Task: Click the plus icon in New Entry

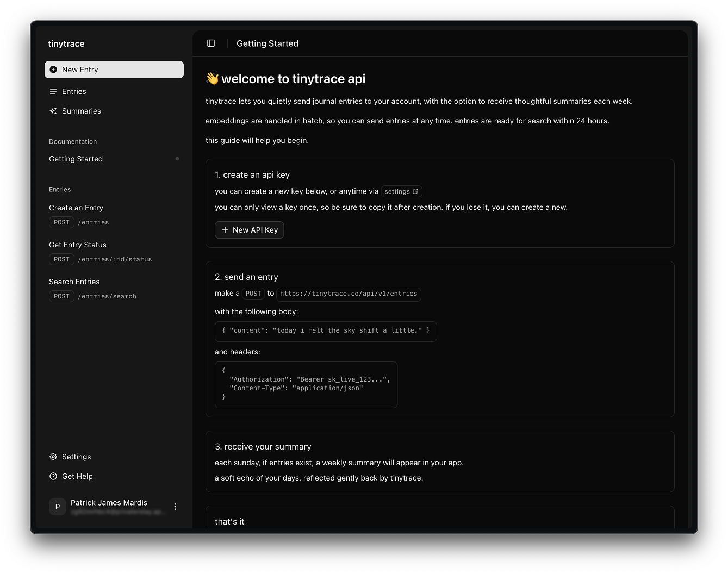Action: [53, 70]
